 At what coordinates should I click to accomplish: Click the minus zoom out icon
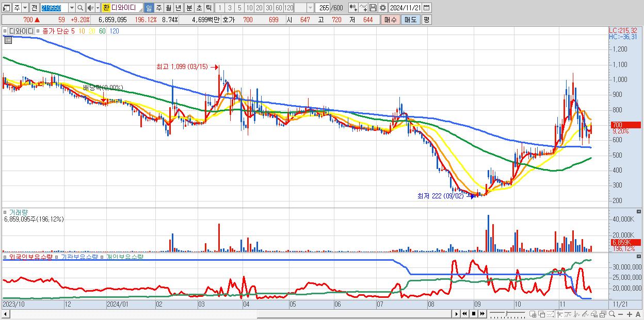click(620, 314)
